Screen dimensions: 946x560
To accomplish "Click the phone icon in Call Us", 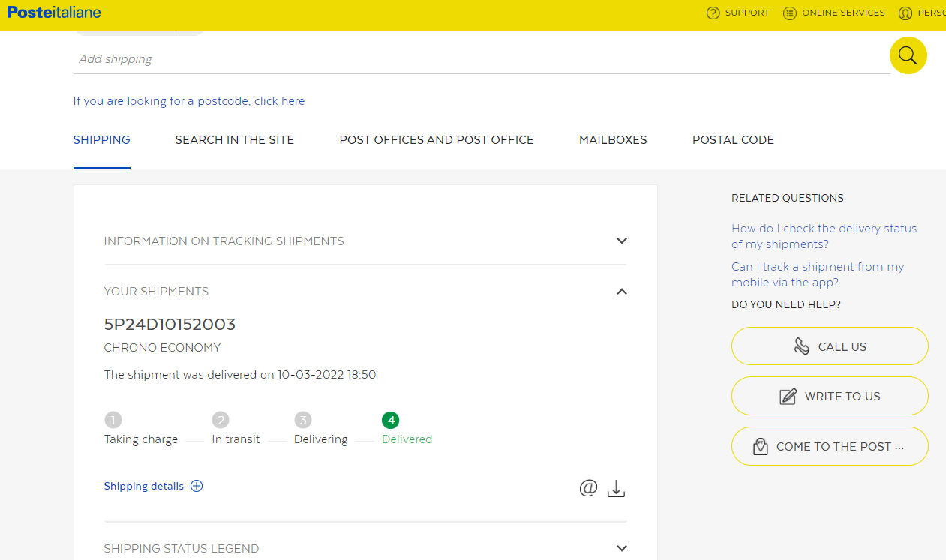I will 801,346.
